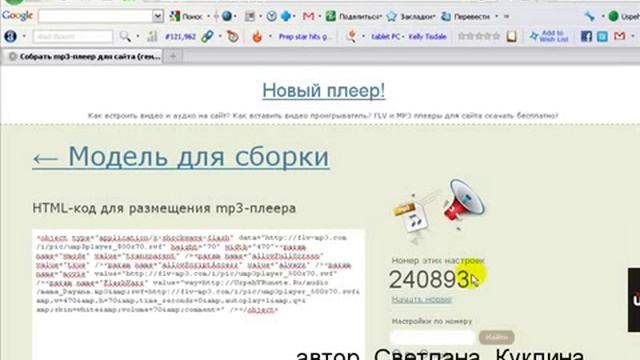Screen dimensions: 640x360
Task: Open the Поиск button dropdown arrow
Action: (208, 16)
